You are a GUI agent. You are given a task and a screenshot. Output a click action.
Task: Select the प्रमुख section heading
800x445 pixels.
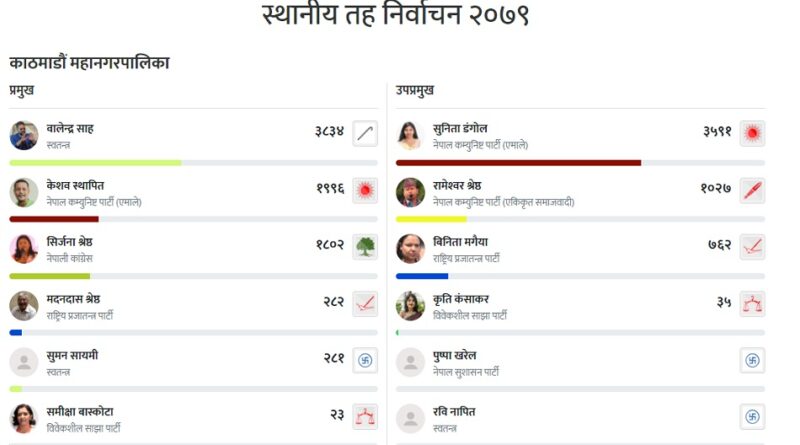pos(22,90)
